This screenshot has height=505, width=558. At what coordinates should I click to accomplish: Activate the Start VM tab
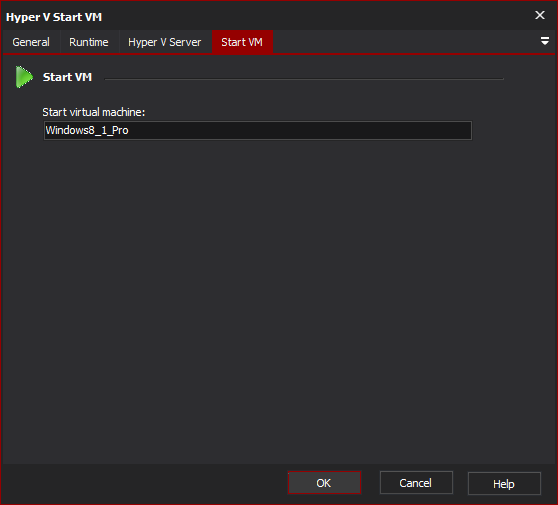242,42
